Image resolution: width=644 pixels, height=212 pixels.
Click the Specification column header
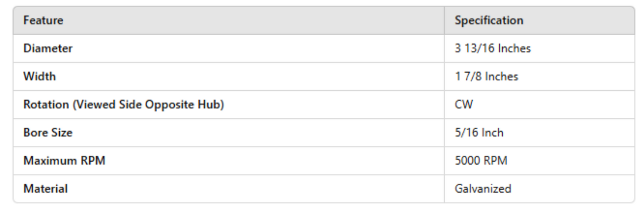489,20
